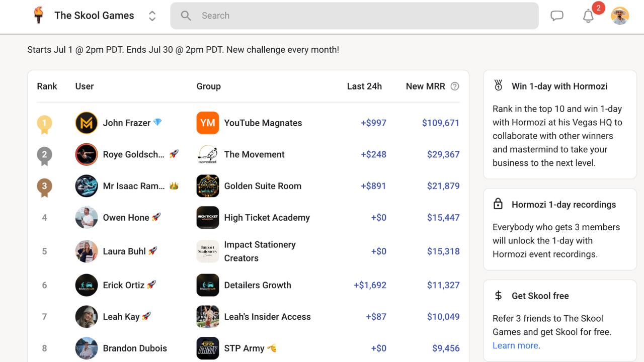
Task: Click Roye Goldsch... avatar
Action: pyautogui.click(x=87, y=154)
